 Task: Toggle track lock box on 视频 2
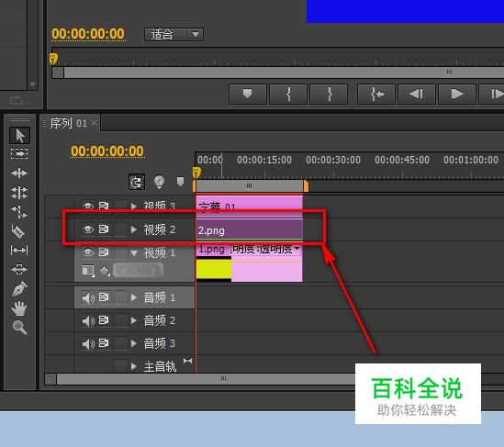point(121,229)
